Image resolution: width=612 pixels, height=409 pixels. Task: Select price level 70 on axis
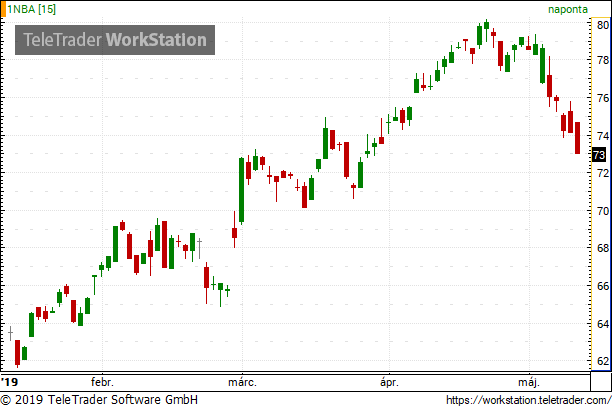(603, 211)
